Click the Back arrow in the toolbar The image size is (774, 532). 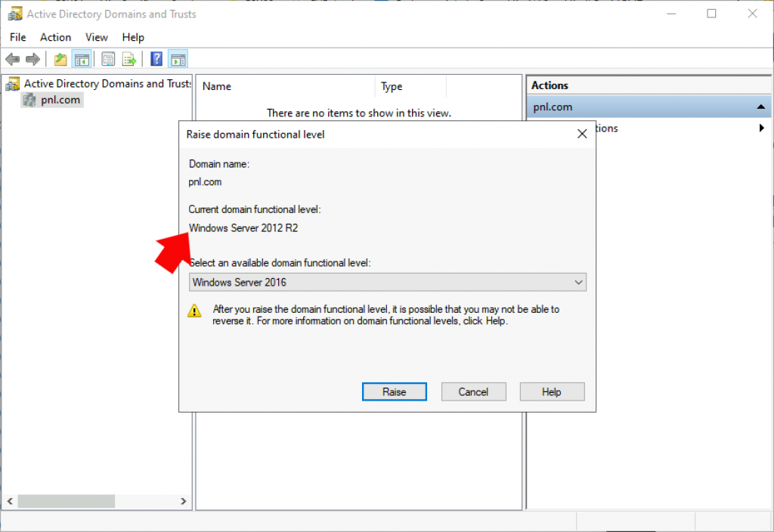tap(13, 59)
